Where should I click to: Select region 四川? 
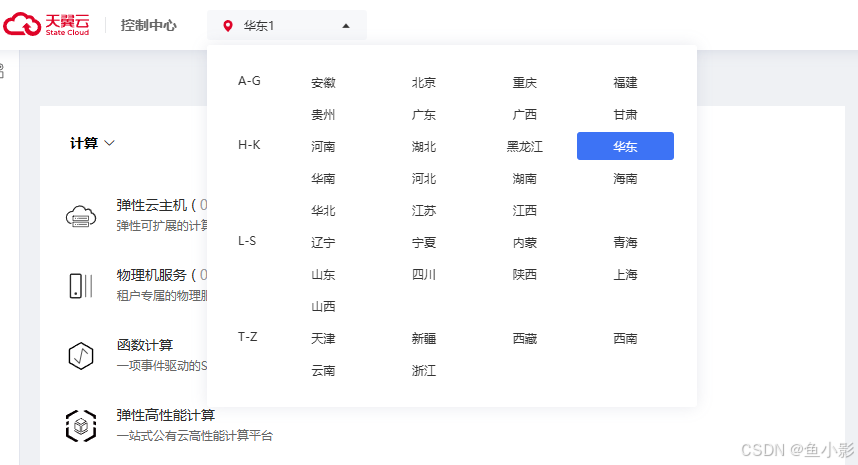424,275
